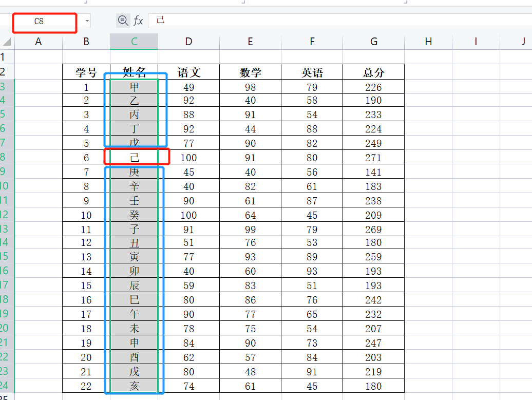Image resolution: width=532 pixels, height=400 pixels.
Task: Open the insert function fx icon
Action: pos(138,21)
